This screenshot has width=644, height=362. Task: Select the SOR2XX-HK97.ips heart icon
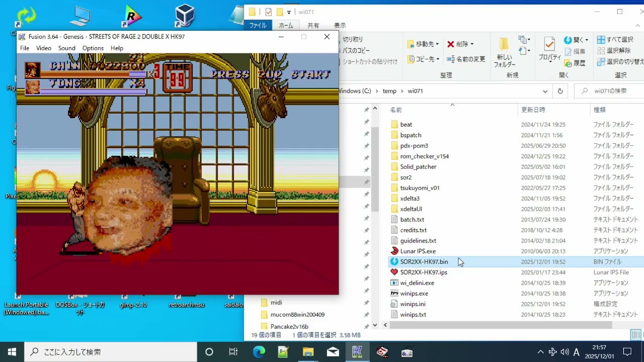394,273
